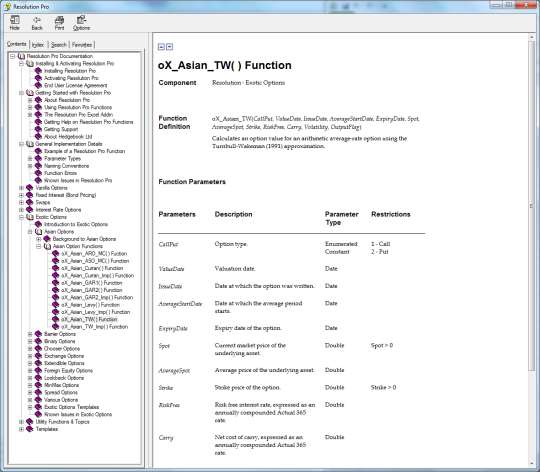Click the oX_Asian_ARO_MC() Function icon
The image size is (540, 472).
pos(55,253)
